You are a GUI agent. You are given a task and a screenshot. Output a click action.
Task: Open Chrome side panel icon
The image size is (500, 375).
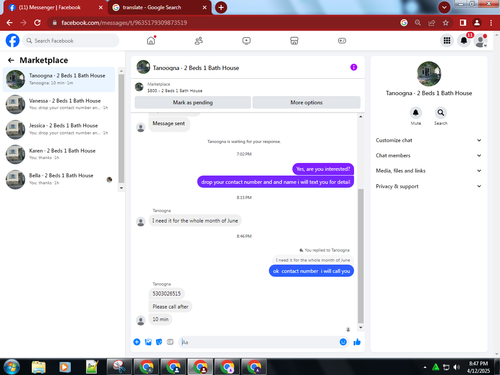pos(463,23)
